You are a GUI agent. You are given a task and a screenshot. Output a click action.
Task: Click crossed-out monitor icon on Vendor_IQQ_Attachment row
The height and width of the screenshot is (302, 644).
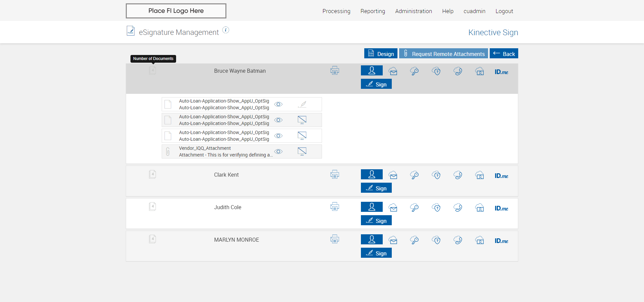(x=302, y=152)
